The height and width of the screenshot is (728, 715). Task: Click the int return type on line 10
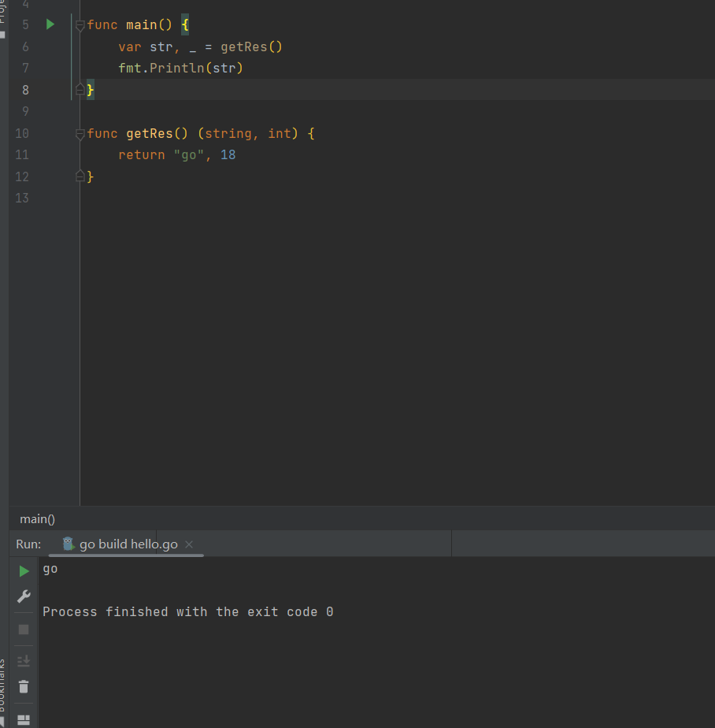point(280,134)
